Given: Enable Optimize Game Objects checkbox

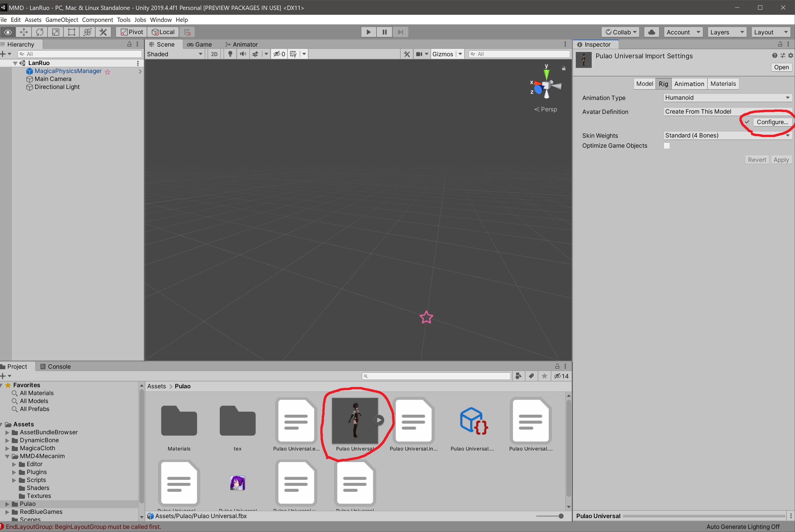Looking at the screenshot, I should [667, 145].
